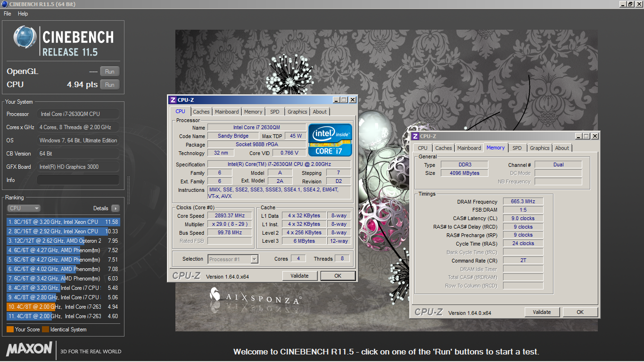644x362 pixels.
Task: Select ranking row 1 Intel Xeon 11.58
Action: tap(63, 222)
